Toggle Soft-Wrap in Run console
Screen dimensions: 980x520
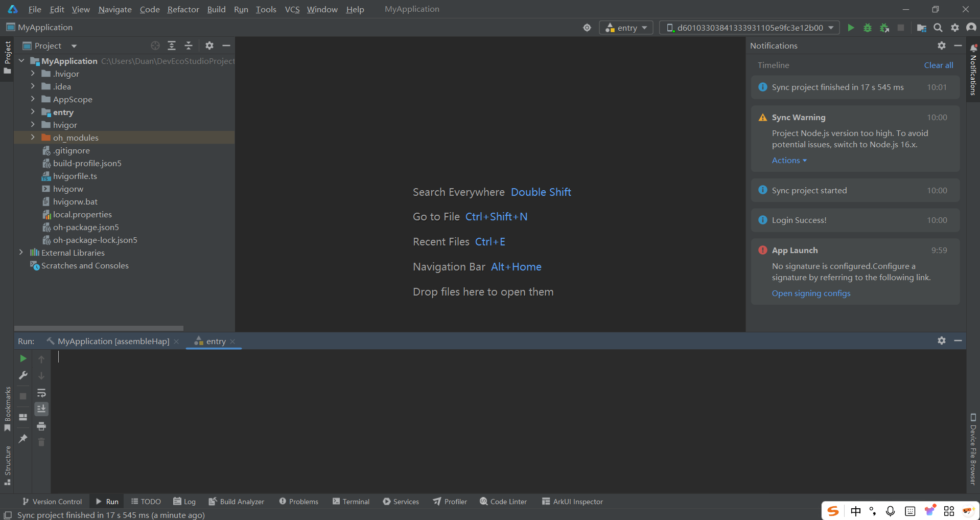[41, 393]
